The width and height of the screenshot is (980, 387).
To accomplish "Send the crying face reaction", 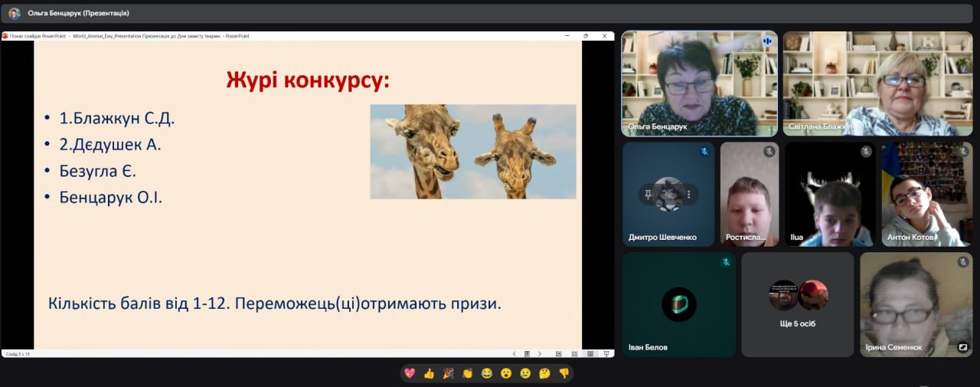I will 525,374.
